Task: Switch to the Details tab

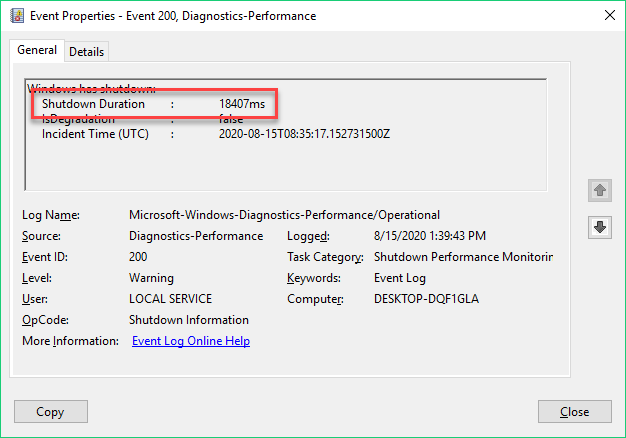Action: click(x=86, y=52)
